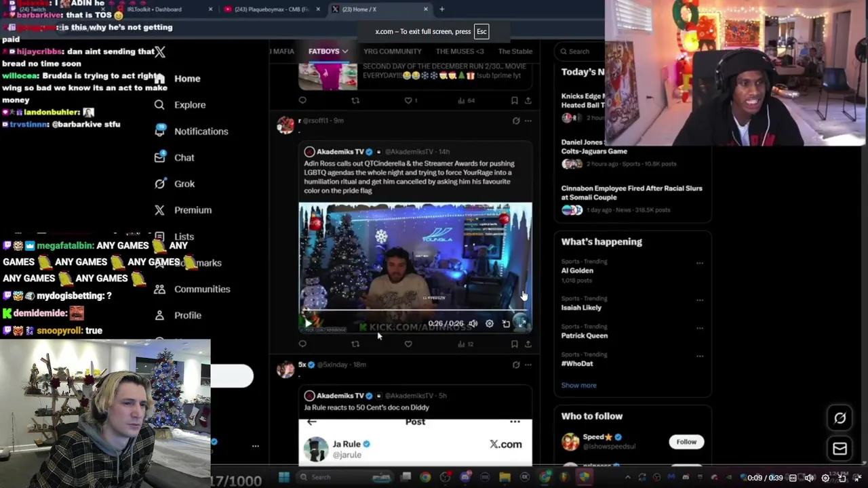Follow Speed in Who to follow
Image resolution: width=868 pixels, height=488 pixels.
point(686,442)
